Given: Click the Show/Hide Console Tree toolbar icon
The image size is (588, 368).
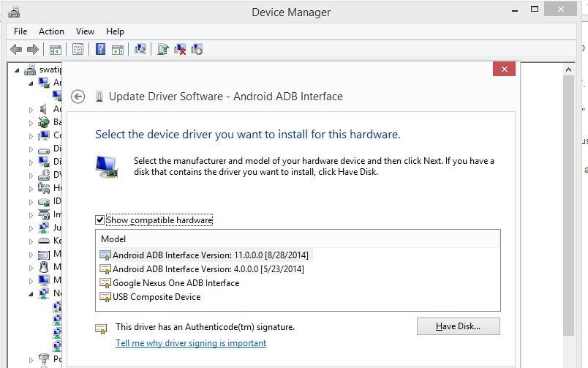Looking at the screenshot, I should click(55, 50).
